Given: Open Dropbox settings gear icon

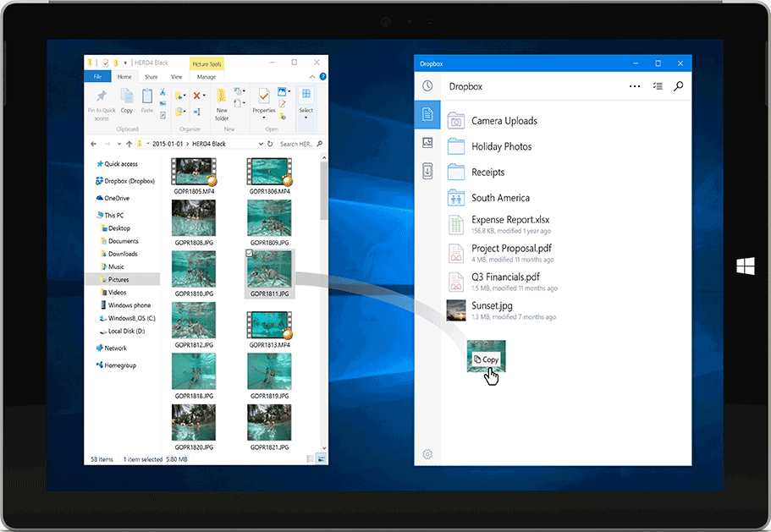Looking at the screenshot, I should pos(427,454).
